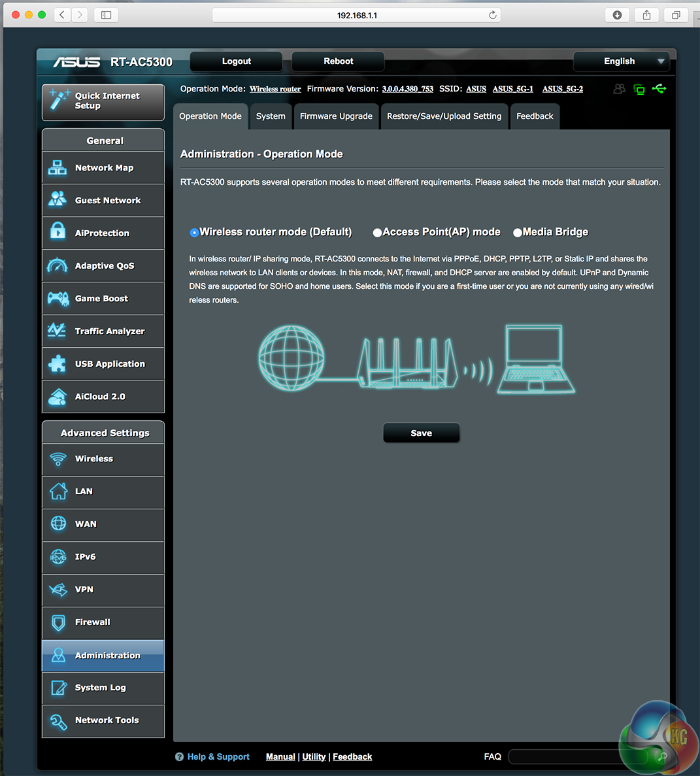Select Access Point(AP) mode

[377, 233]
